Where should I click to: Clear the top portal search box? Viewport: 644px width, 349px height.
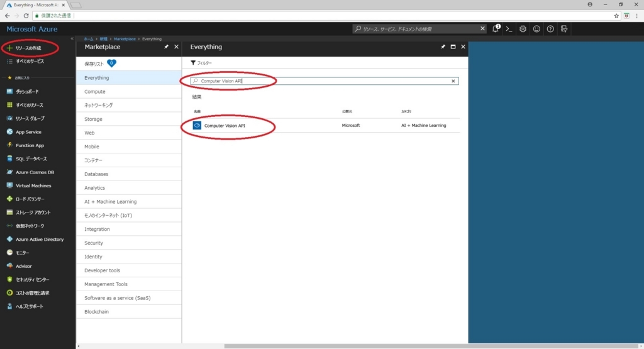click(x=482, y=28)
